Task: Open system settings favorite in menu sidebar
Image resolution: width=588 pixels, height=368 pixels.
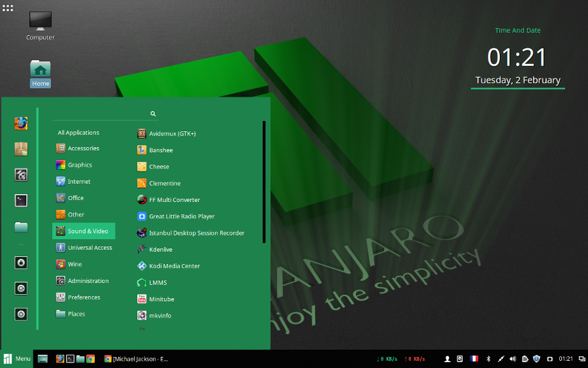Action: (x=21, y=175)
